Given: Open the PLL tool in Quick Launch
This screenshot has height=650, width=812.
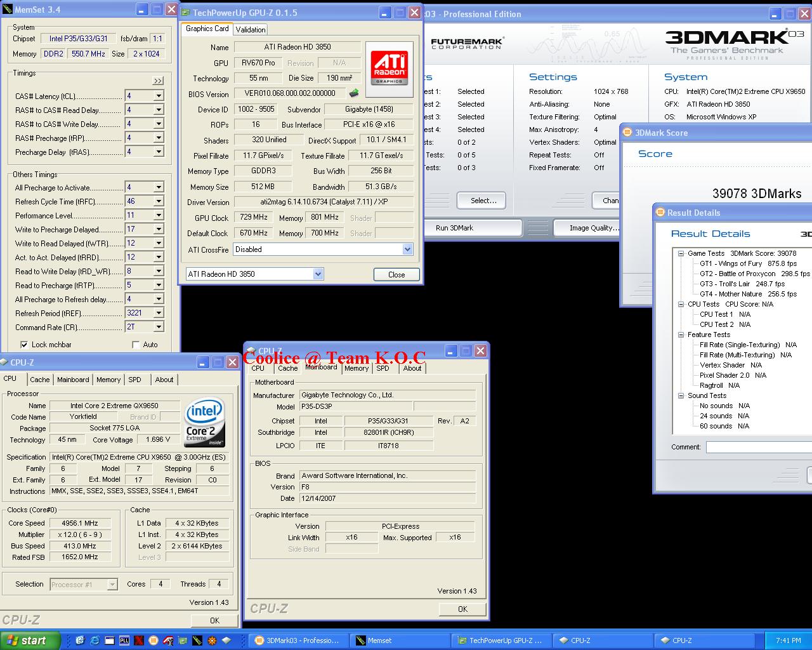Looking at the screenshot, I should 124,640.
